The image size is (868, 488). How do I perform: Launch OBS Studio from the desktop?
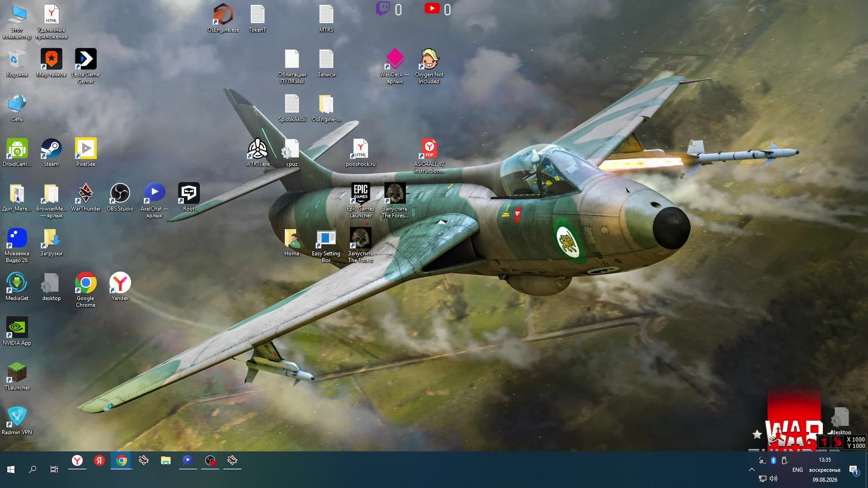(x=120, y=197)
